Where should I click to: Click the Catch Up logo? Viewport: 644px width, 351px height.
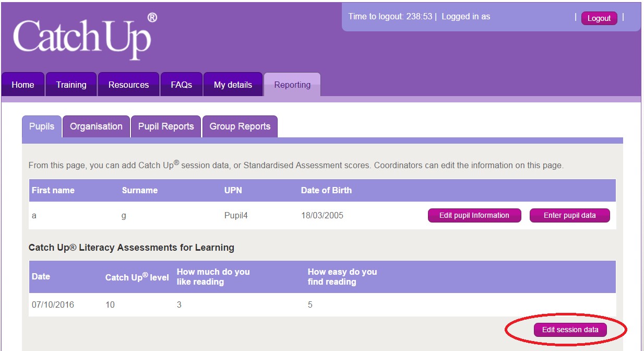pos(85,37)
